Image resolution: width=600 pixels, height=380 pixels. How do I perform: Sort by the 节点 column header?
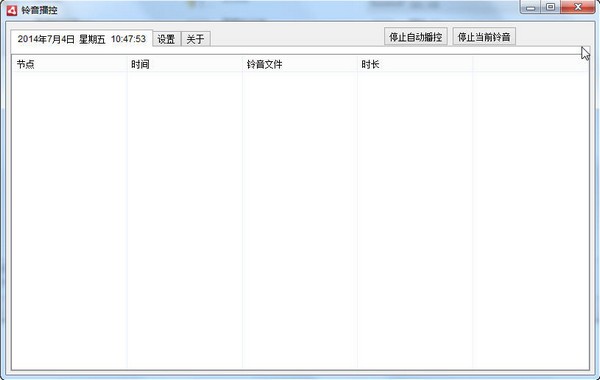click(x=70, y=64)
